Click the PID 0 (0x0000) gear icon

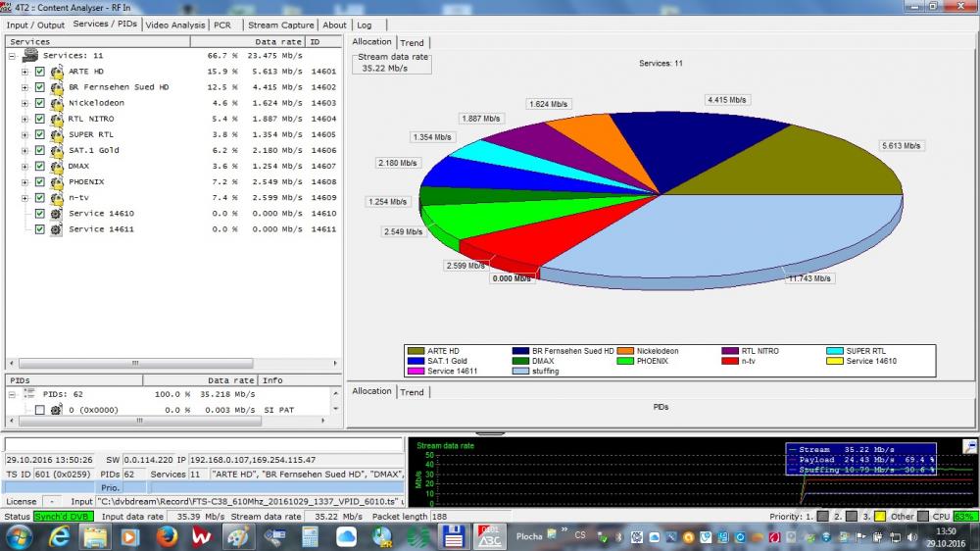[x=56, y=410]
